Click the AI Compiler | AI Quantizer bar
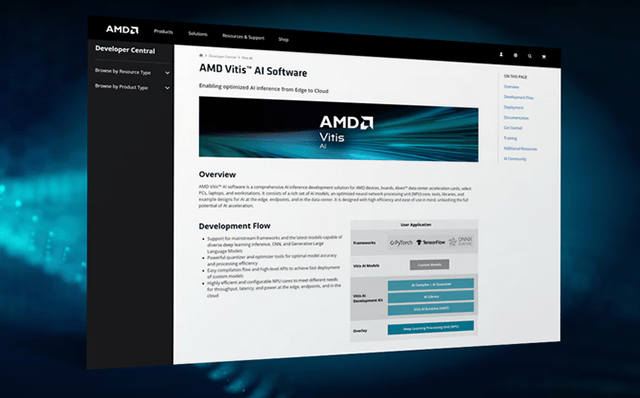Screen dimensions: 640x398 (431, 284)
